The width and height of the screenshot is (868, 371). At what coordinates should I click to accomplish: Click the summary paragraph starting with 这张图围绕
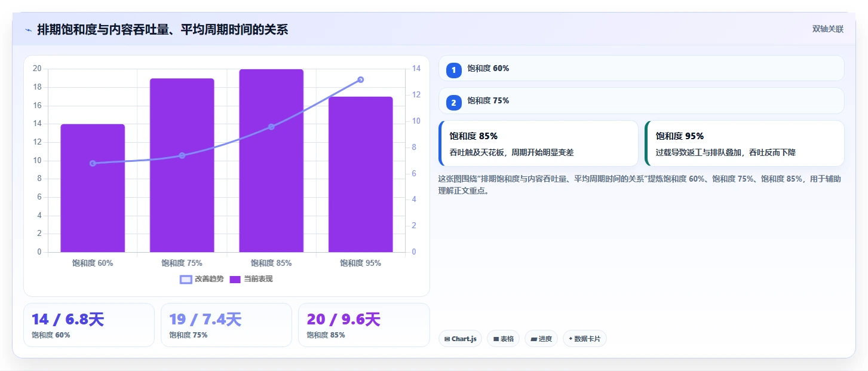coord(640,185)
